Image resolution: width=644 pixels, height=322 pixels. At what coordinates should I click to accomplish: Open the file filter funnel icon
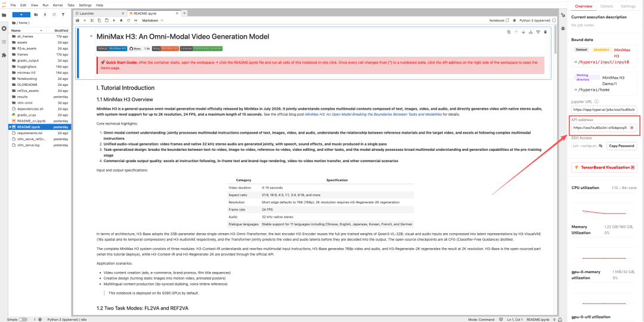[63, 14]
